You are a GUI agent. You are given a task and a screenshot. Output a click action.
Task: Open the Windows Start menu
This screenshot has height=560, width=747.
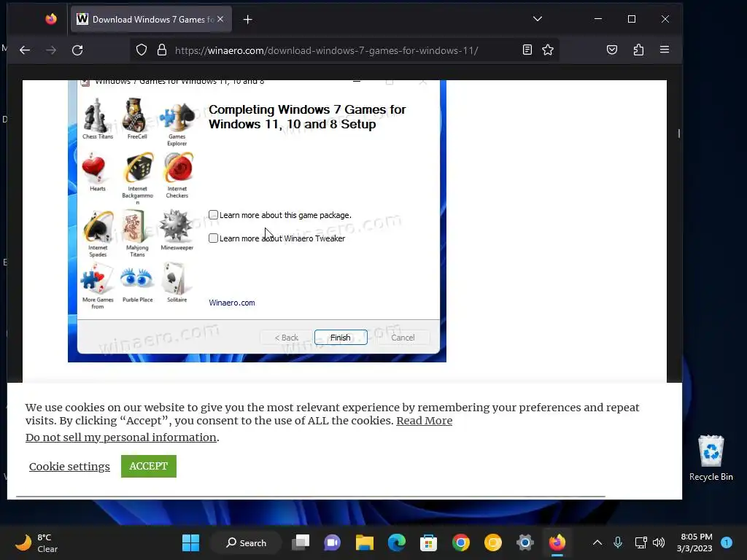click(x=190, y=542)
